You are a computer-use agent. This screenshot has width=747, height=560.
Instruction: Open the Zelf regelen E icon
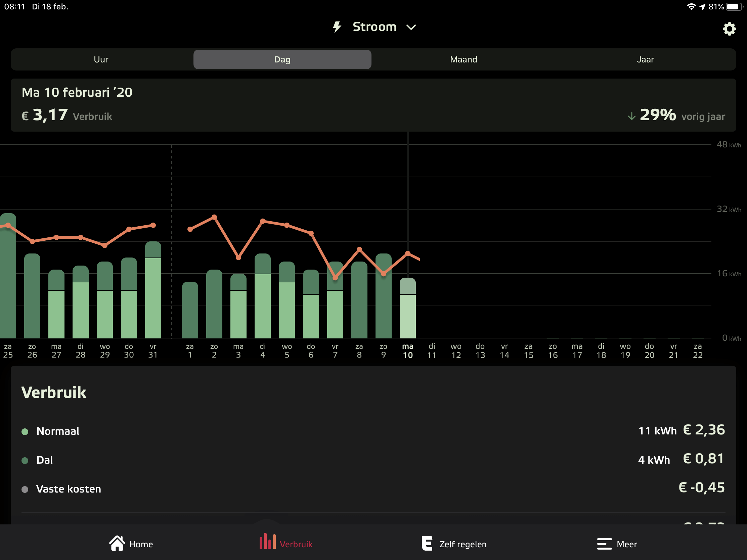click(x=427, y=544)
